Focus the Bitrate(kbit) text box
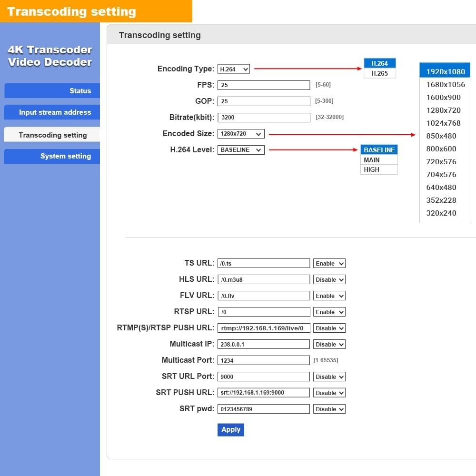 264,118
